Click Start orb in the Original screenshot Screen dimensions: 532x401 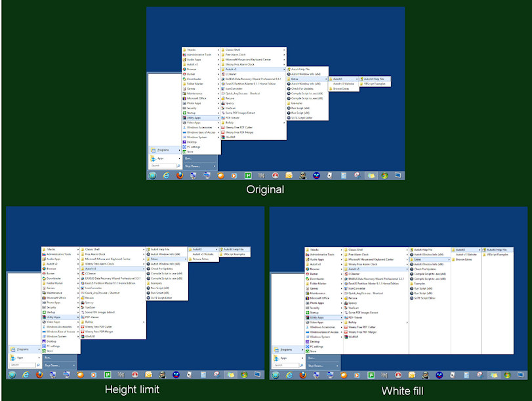(152, 176)
